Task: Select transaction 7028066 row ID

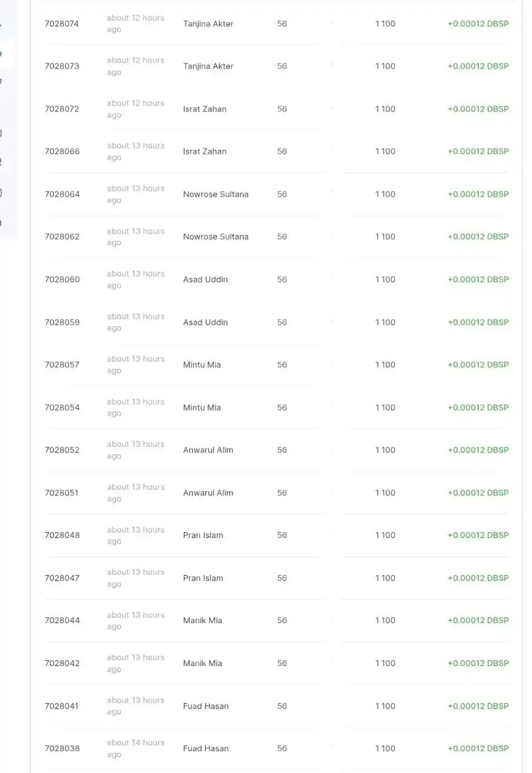Action: point(62,151)
